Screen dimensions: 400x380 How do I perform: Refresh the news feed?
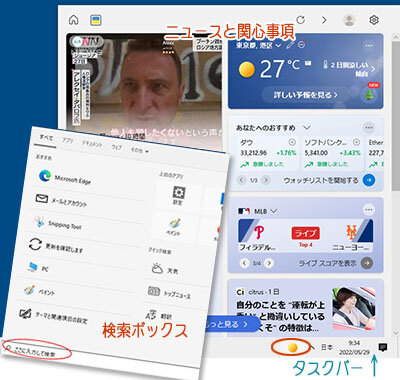pyautogui.click(x=301, y=20)
